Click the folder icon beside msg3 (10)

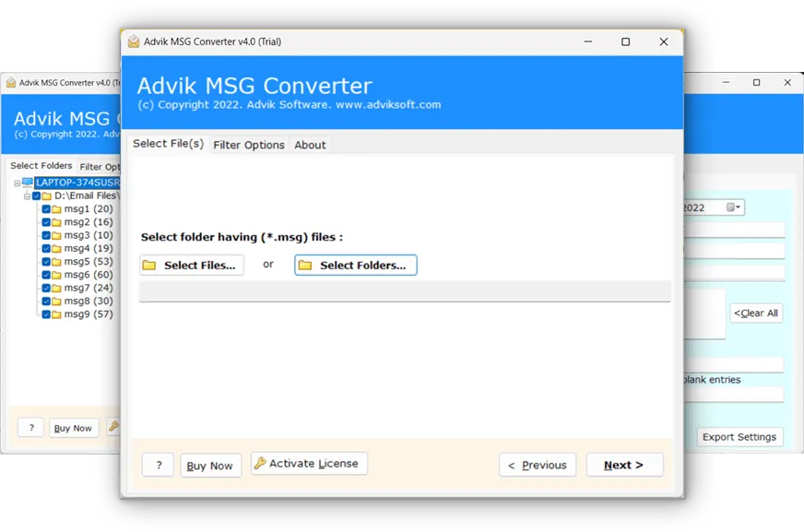click(56, 235)
